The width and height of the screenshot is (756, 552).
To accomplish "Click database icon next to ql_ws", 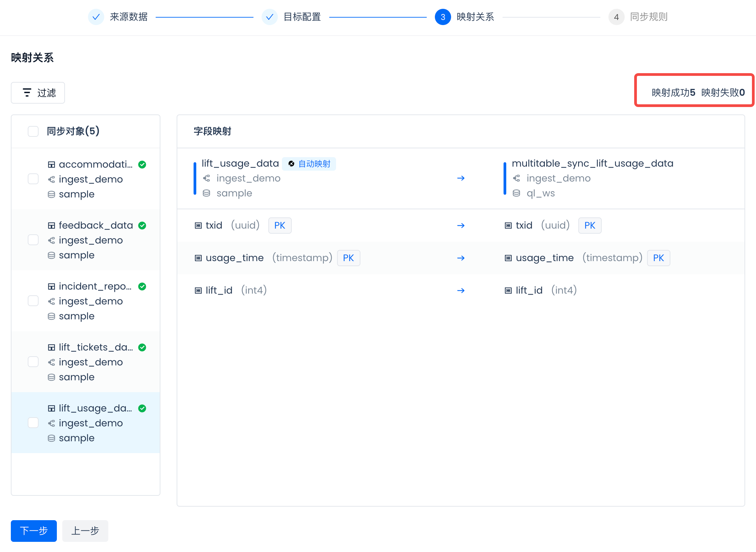I will [516, 193].
